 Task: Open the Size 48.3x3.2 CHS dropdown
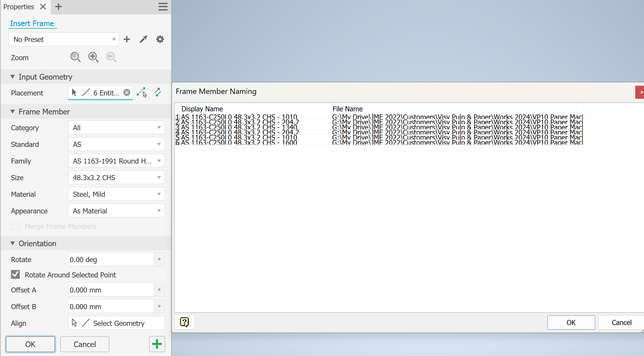116,178
